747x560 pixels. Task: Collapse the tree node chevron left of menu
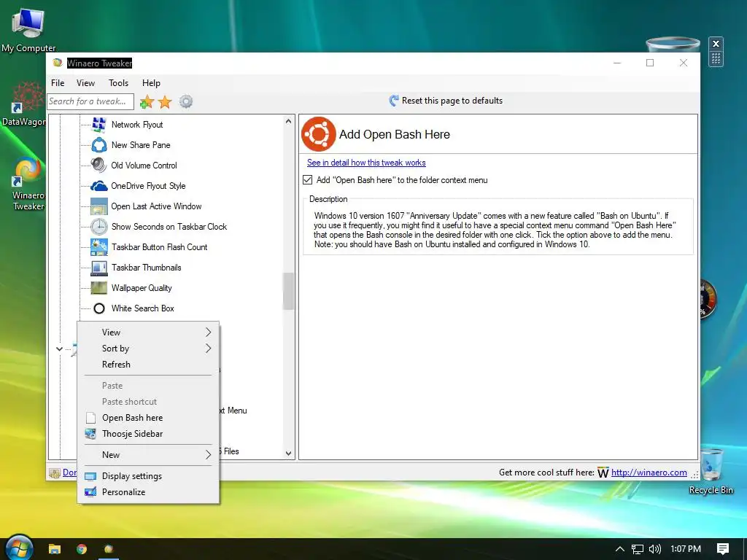tap(59, 349)
